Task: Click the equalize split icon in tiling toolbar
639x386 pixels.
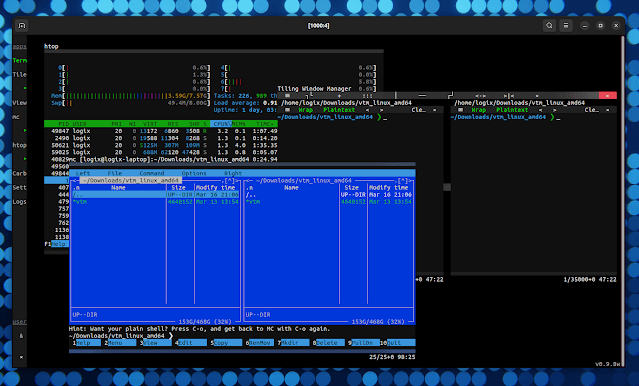Action: [x=508, y=95]
